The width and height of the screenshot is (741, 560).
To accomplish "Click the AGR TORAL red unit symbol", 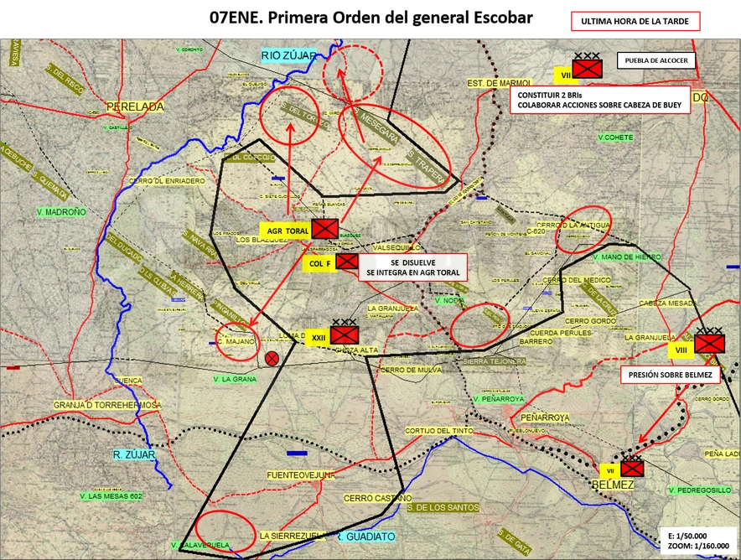I will click(x=325, y=229).
